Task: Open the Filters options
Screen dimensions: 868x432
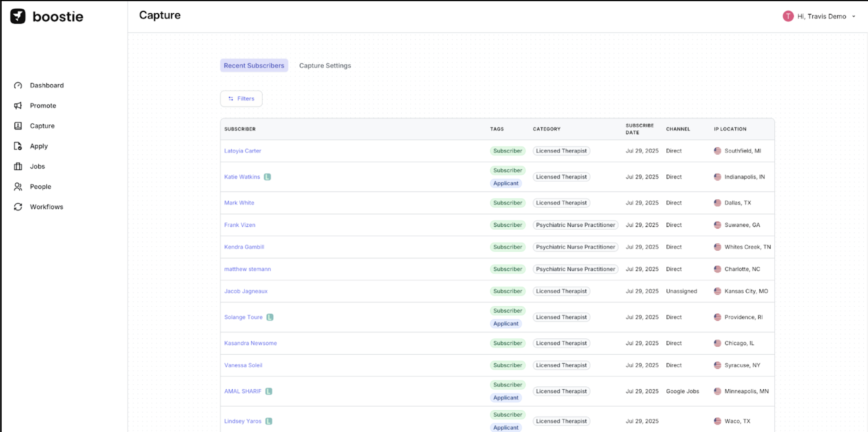Action: [x=241, y=99]
